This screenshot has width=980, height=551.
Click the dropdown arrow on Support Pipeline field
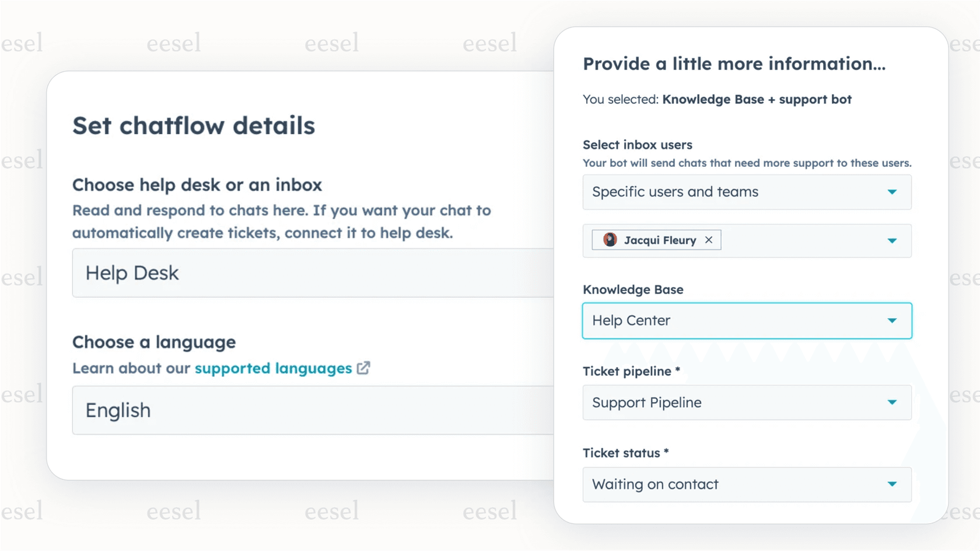tap(891, 402)
